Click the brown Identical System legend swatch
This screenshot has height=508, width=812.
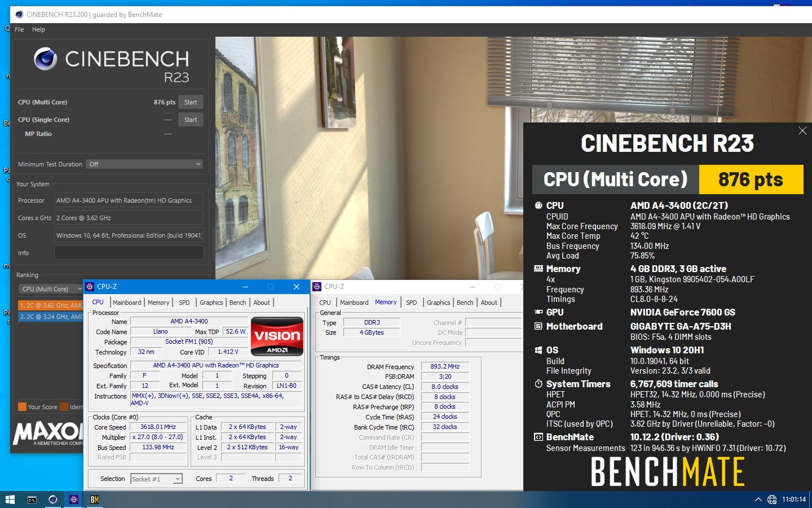click(64, 407)
